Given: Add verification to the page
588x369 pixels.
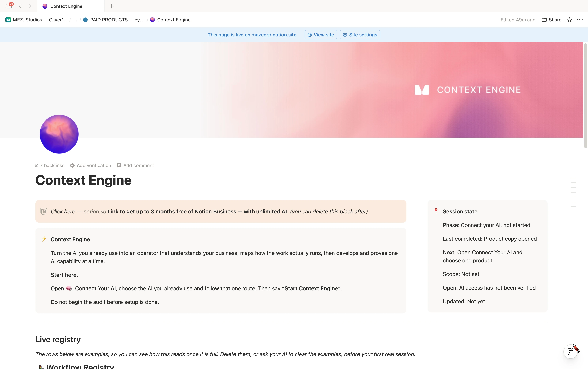Looking at the screenshot, I should pos(91,165).
